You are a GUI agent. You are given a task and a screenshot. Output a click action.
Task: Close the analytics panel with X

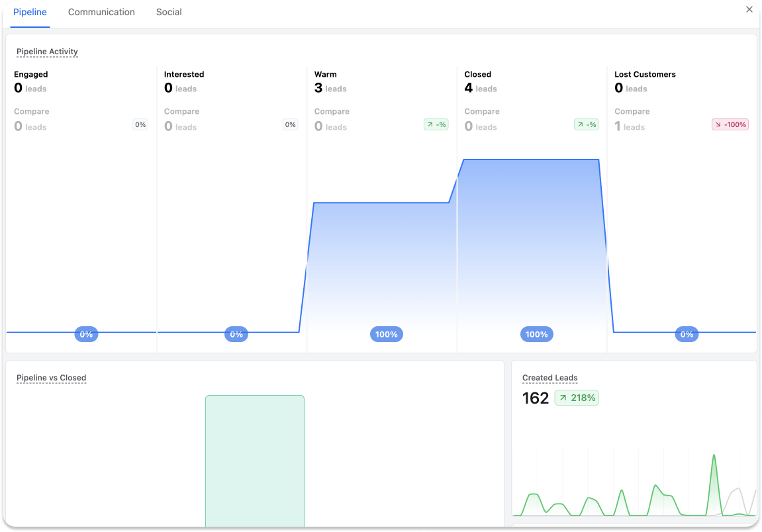point(749,9)
